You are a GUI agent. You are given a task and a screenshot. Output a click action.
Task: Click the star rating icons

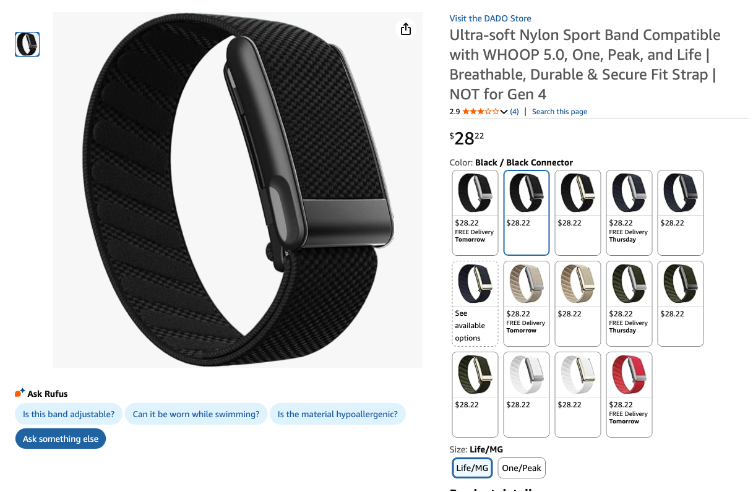(480, 112)
